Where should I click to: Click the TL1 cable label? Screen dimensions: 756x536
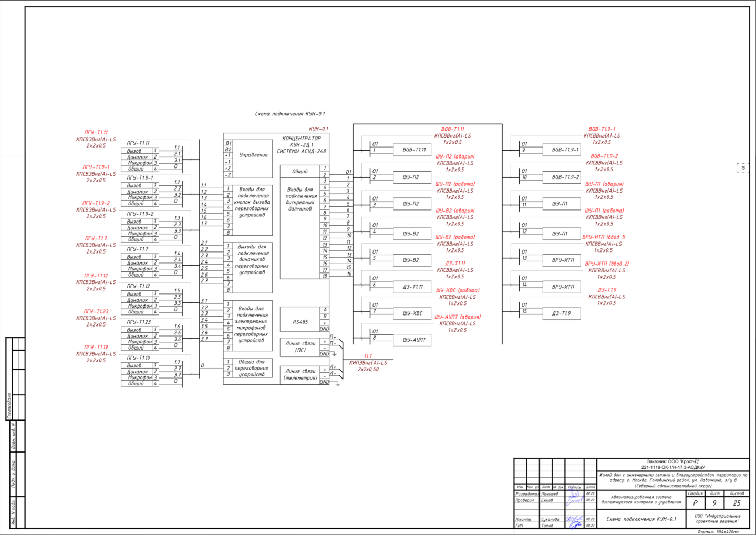[368, 356]
